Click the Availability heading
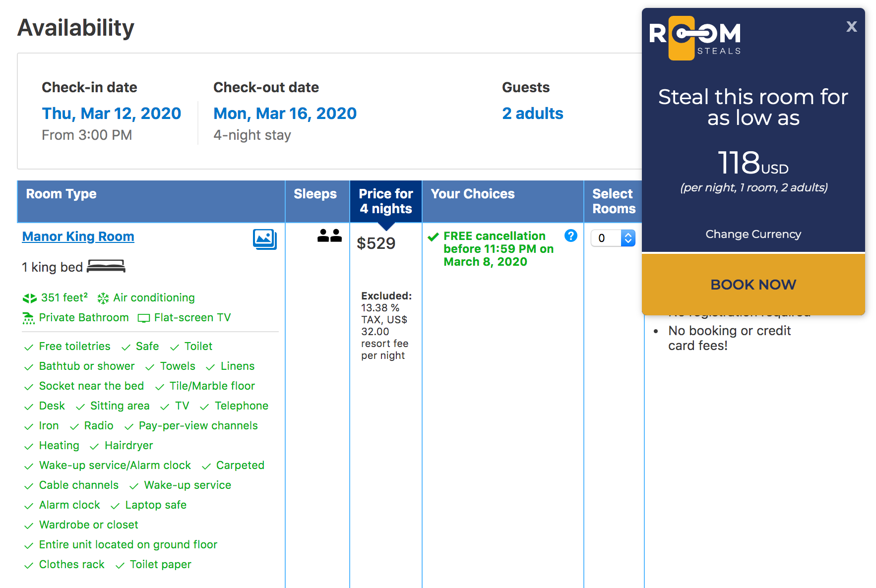 [76, 28]
